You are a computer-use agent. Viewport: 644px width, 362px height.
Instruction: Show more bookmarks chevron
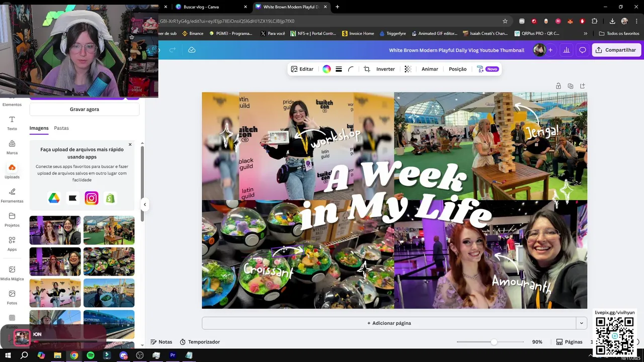click(x=585, y=33)
